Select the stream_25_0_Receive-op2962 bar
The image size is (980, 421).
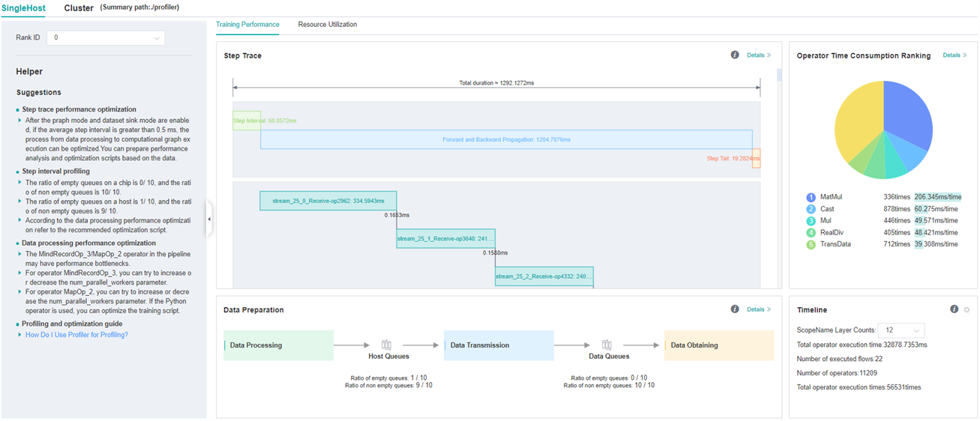tap(328, 201)
